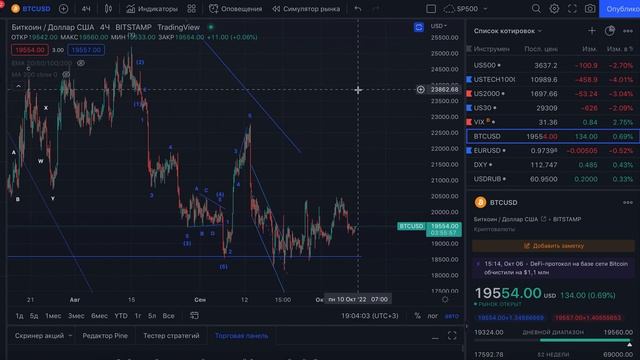Redo the chart action

[376, 9]
